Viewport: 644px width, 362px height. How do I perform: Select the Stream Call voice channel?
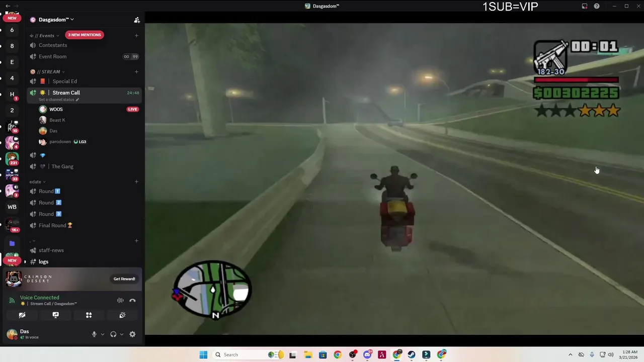coord(84,95)
